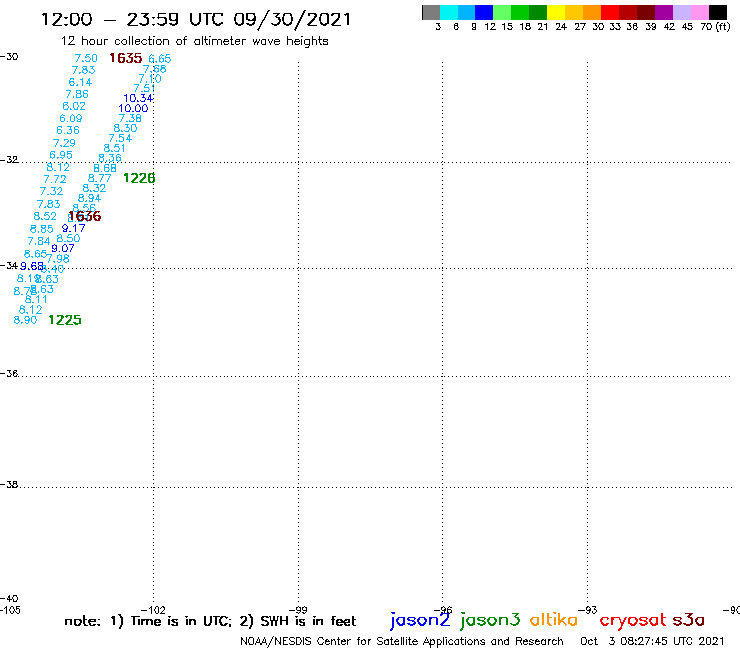The image size is (740, 650).
Task: Click the 9.17 wave height value
Action: (x=74, y=228)
